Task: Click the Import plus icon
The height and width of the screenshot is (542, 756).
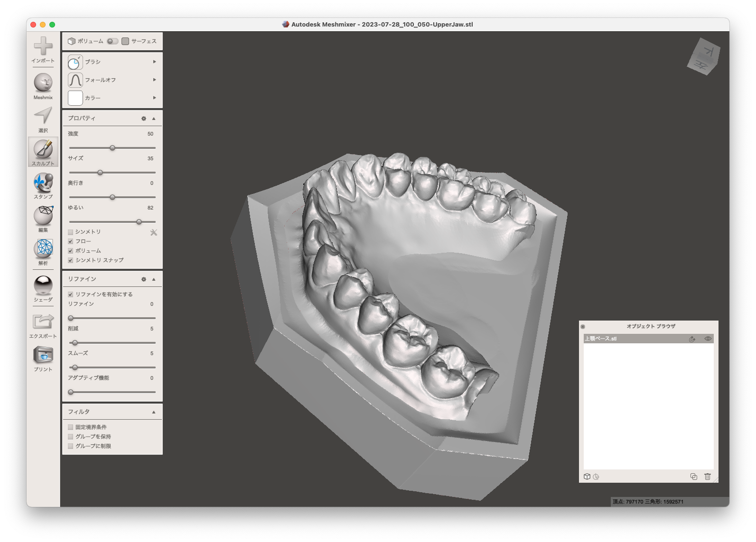Action: (43, 46)
